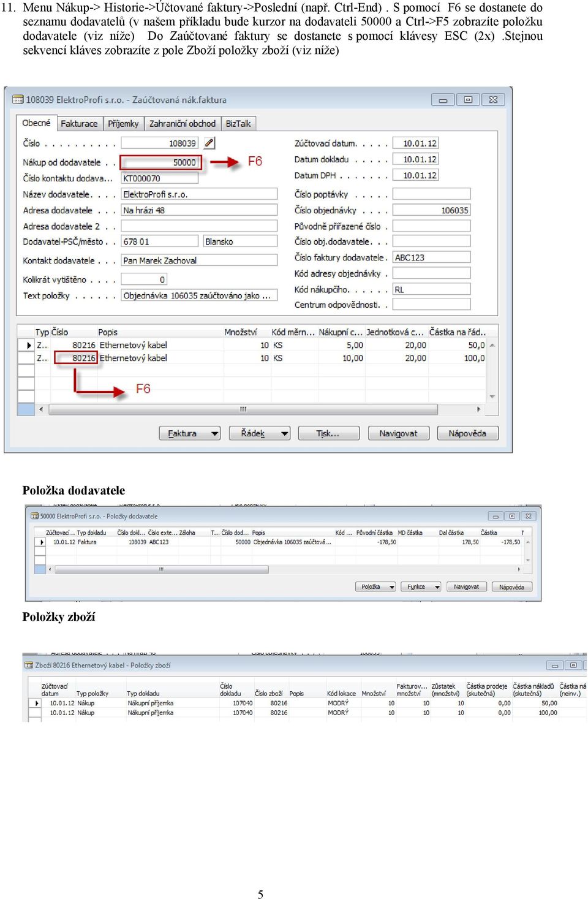Click Číslo faktury dodavatele field ABC123
This screenshot has width=588, height=899.
point(431,257)
